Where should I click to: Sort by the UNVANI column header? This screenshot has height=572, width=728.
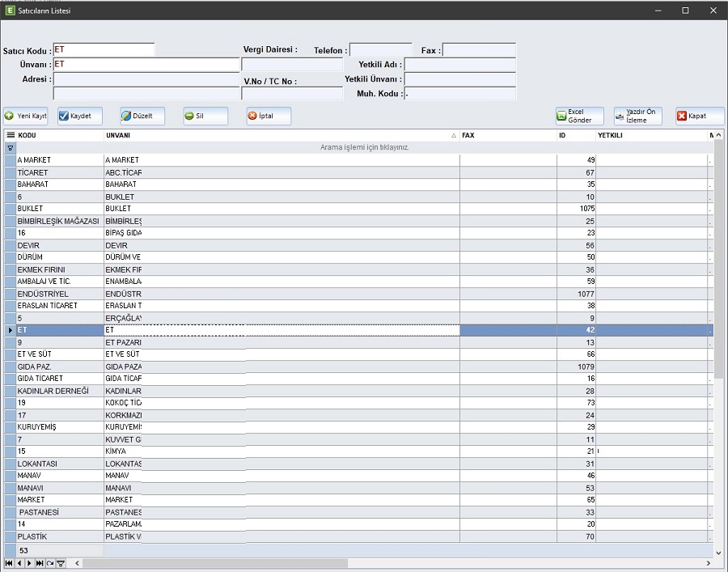point(275,135)
